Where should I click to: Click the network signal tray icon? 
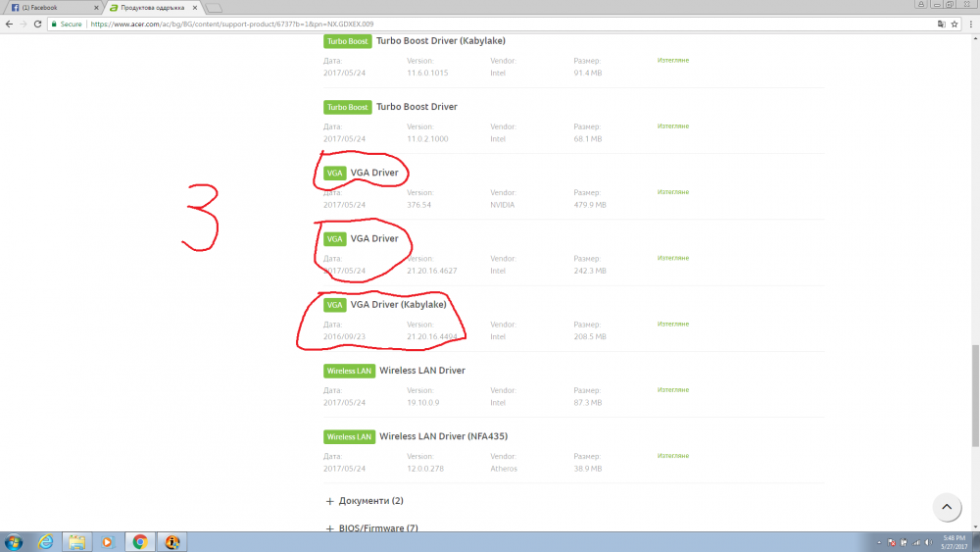point(917,542)
